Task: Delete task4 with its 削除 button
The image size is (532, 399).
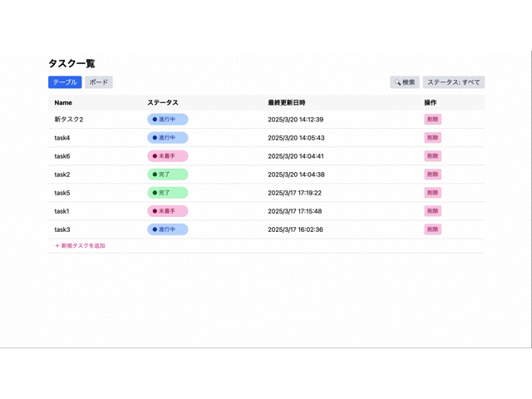Action: pos(432,138)
